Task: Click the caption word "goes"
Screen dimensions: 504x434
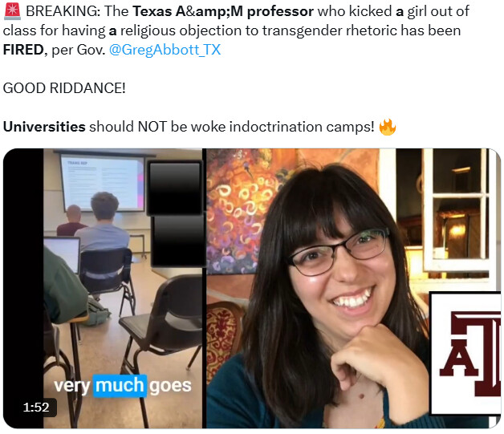Action: (x=170, y=386)
